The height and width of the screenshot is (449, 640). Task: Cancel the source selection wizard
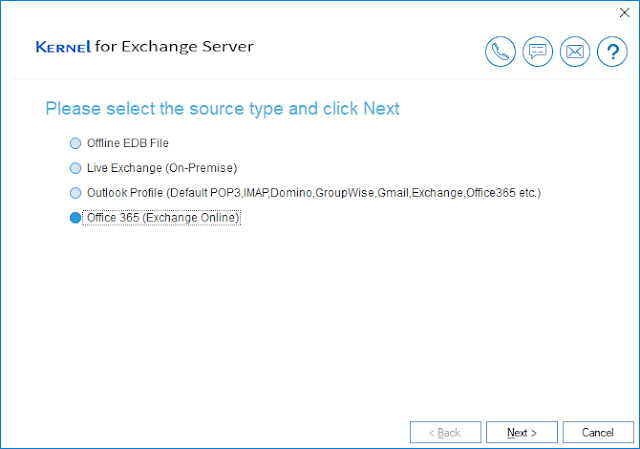[x=597, y=432]
